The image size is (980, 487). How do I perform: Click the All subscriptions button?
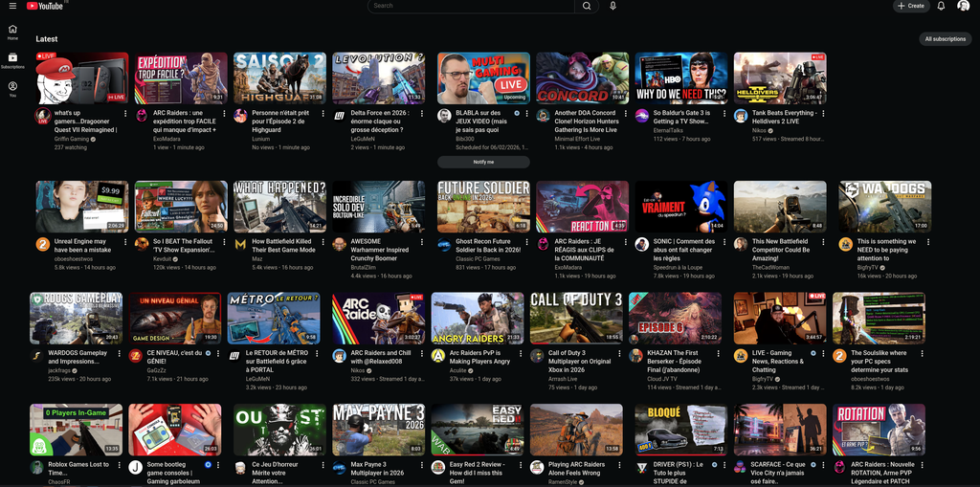[x=945, y=39]
